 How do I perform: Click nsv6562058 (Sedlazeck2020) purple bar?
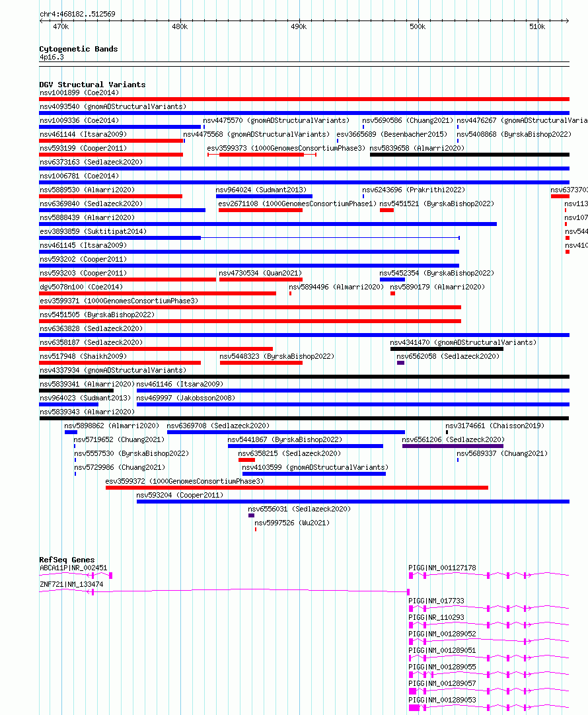tap(400, 363)
